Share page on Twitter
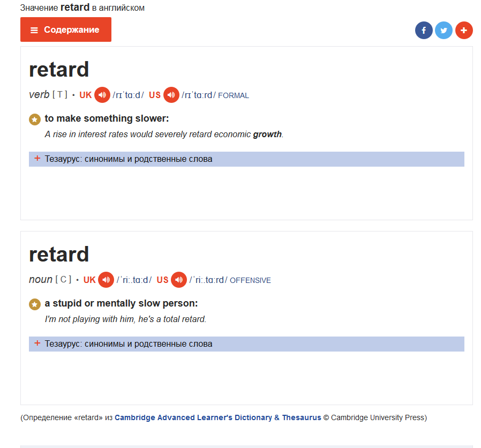This screenshot has width=481, height=448. point(444,31)
